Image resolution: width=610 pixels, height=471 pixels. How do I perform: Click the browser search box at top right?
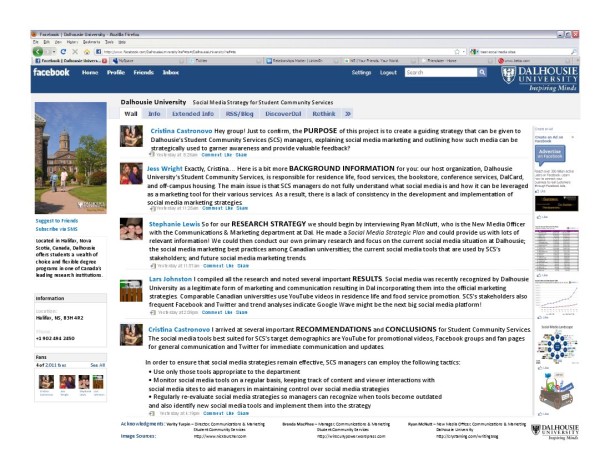coord(524,51)
